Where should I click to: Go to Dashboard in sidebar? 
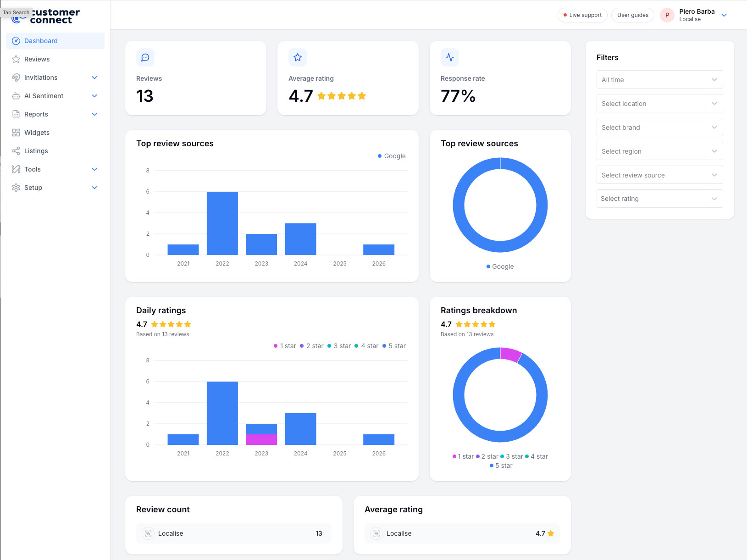[x=55, y=41]
